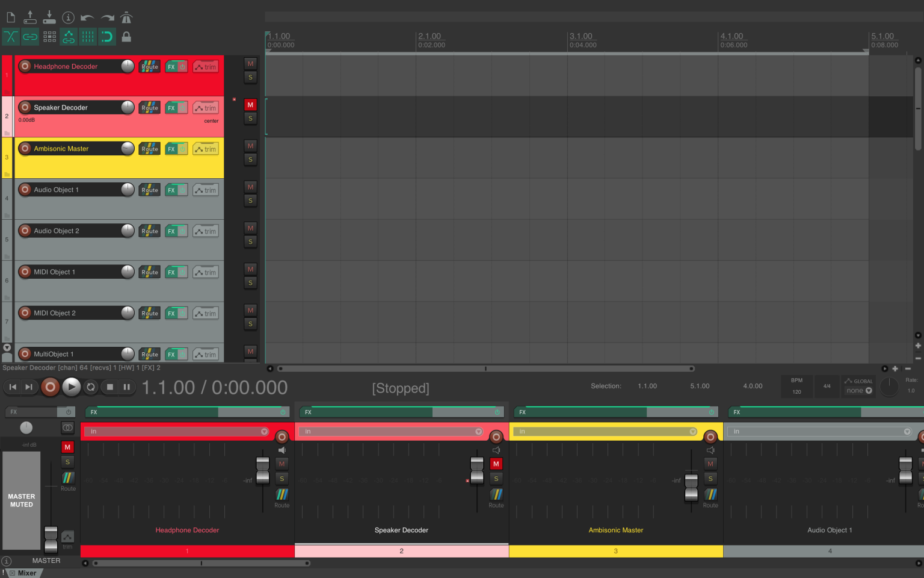This screenshot has height=578, width=924.
Task: Open the GLOBAL automation dropdown set to none
Action: click(x=858, y=390)
